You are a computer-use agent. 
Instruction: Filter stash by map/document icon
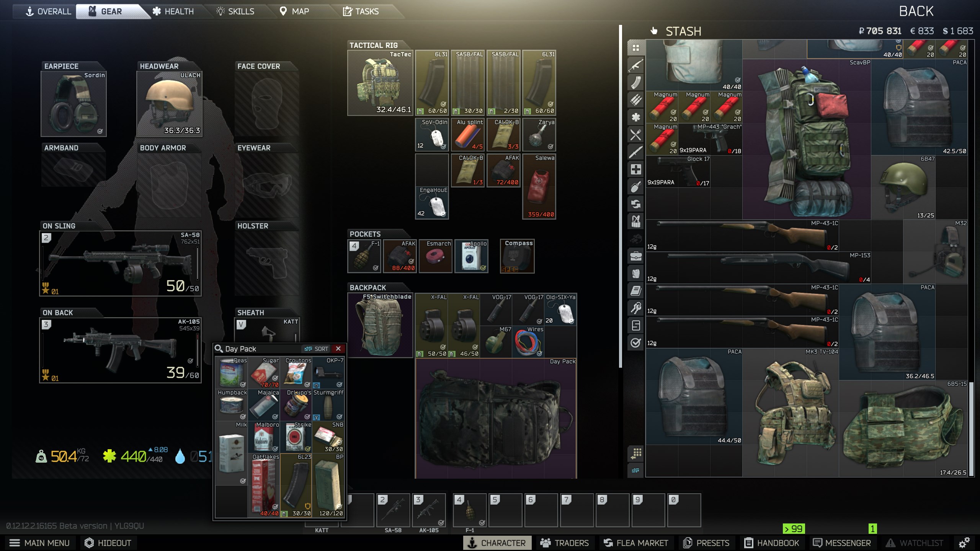(x=636, y=326)
